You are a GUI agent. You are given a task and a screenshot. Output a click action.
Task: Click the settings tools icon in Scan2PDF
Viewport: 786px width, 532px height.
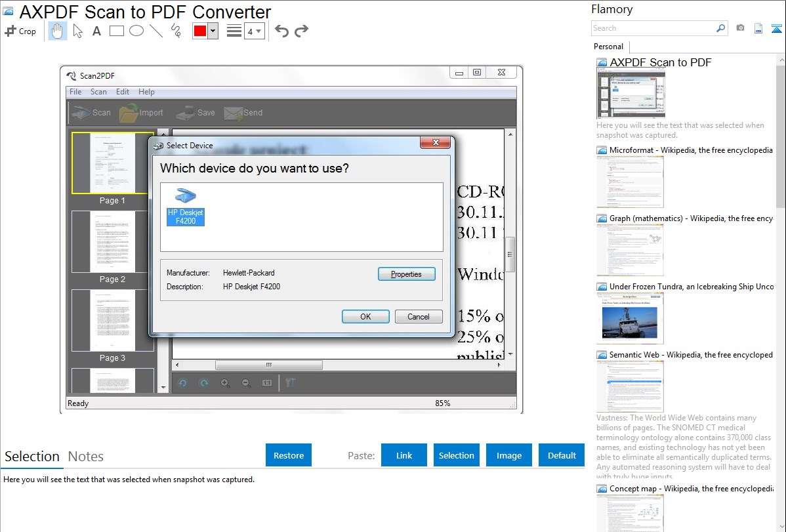pos(290,383)
